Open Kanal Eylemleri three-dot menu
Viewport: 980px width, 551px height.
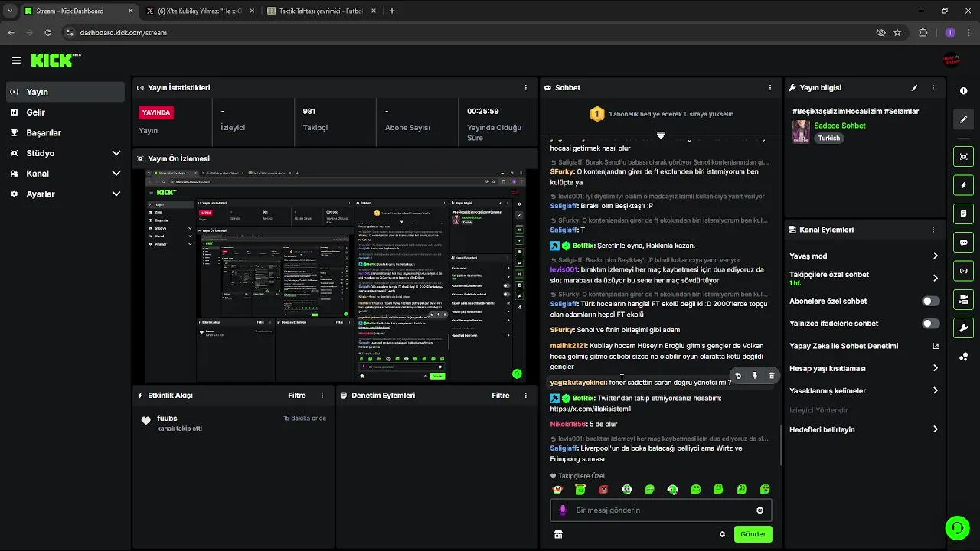(x=933, y=230)
